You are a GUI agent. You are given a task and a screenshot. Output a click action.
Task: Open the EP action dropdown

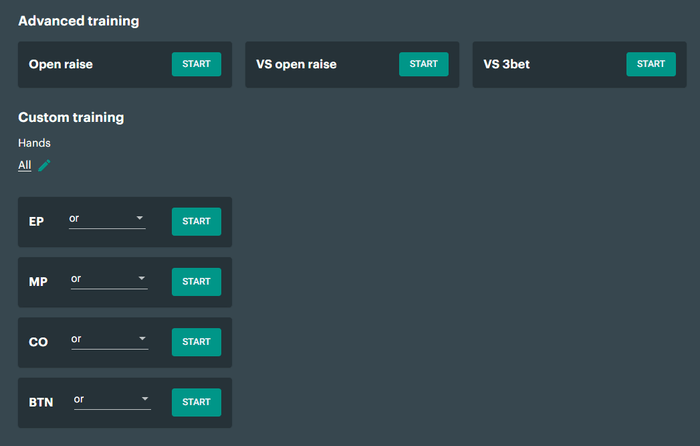pos(107,219)
